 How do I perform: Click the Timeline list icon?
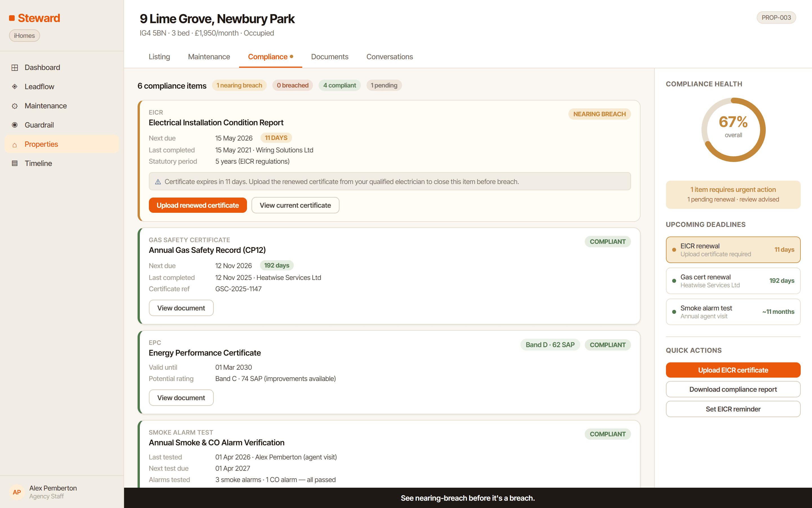15,163
